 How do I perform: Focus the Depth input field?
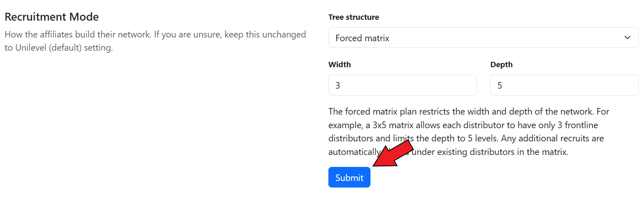click(x=564, y=85)
